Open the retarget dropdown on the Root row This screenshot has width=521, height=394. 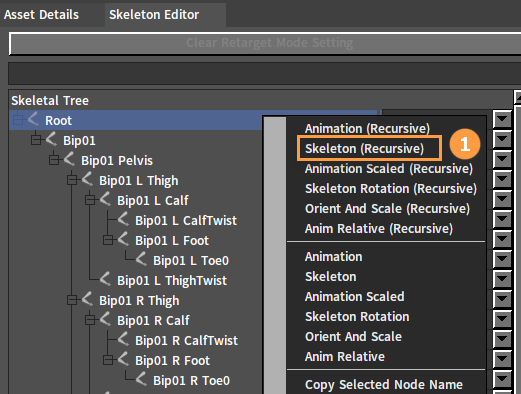pyautogui.click(x=502, y=119)
